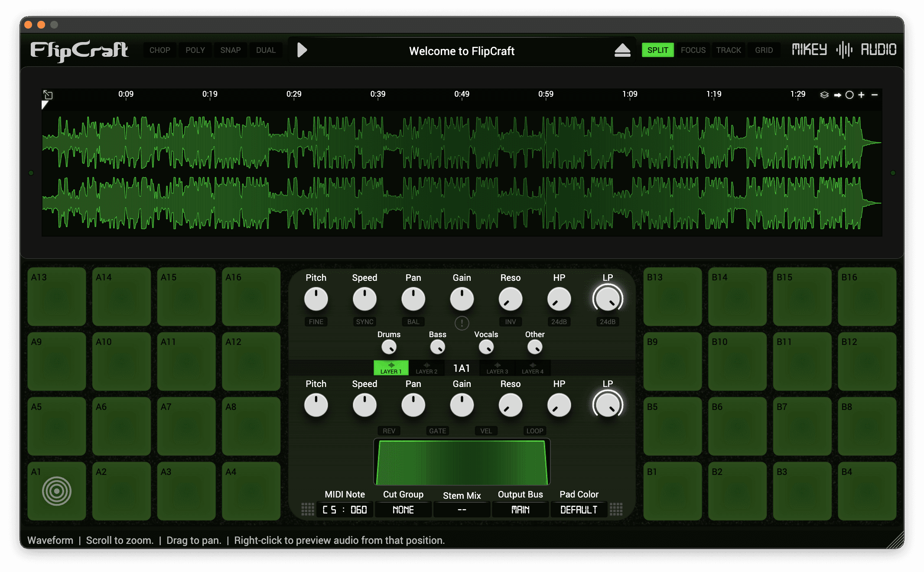The image size is (924, 572).
Task: Open the Pad Color DEFAULT selector
Action: pos(579,510)
